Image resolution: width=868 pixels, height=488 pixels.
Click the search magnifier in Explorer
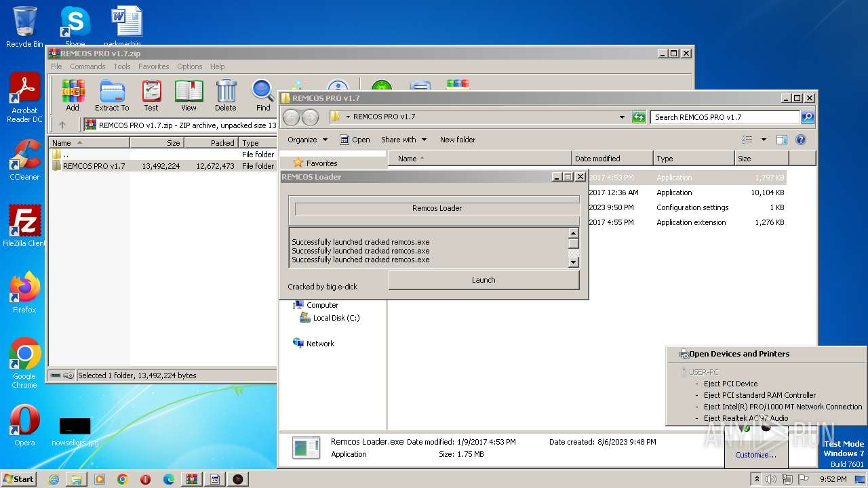click(x=807, y=117)
